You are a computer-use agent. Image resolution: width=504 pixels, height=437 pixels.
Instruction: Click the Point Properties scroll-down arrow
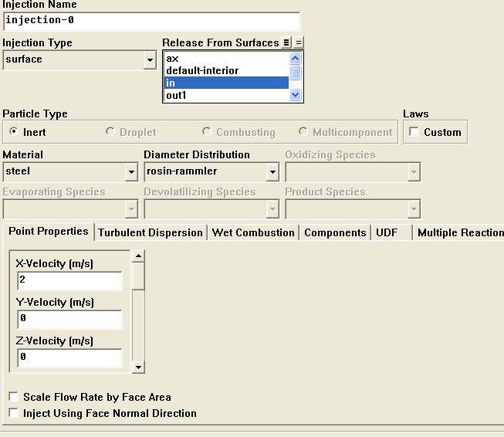pos(138,368)
